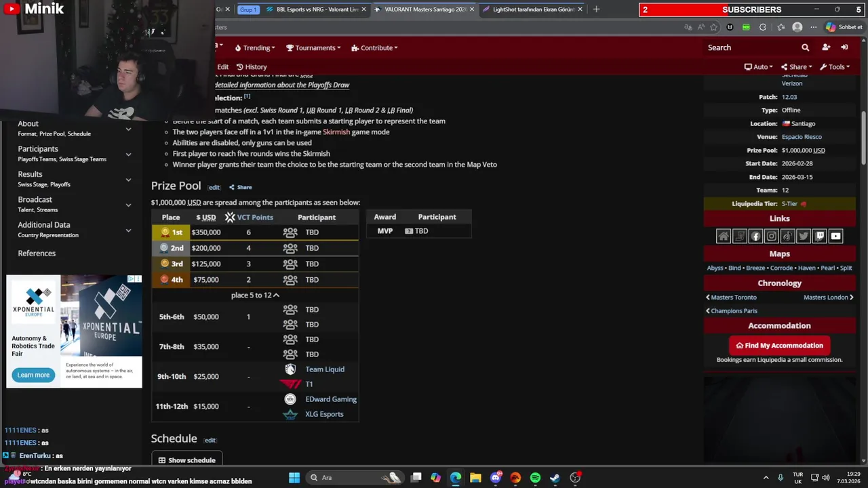868x488 pixels.
Task: Open the Espacio Riesco venue link
Action: (x=802, y=137)
